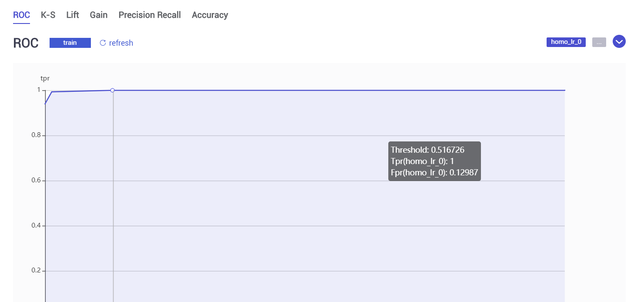644x302 pixels.
Task: Click the tpr axis title
Action: coord(45,78)
